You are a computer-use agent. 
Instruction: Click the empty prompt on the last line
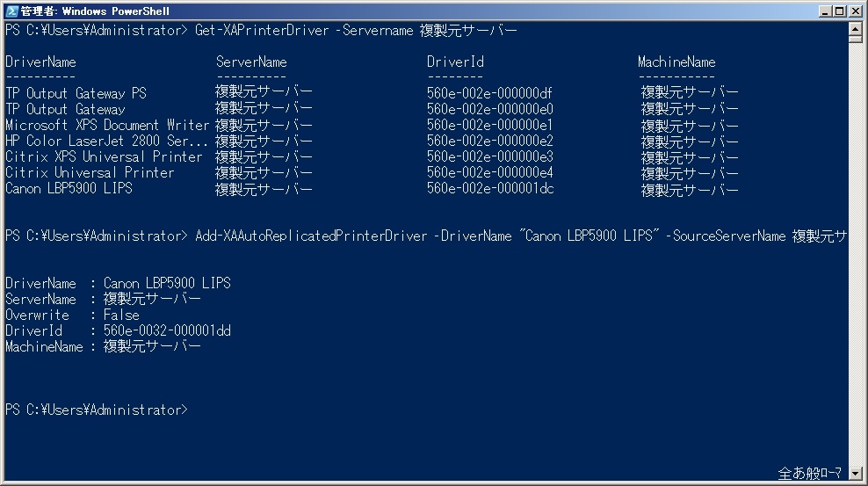click(x=97, y=410)
